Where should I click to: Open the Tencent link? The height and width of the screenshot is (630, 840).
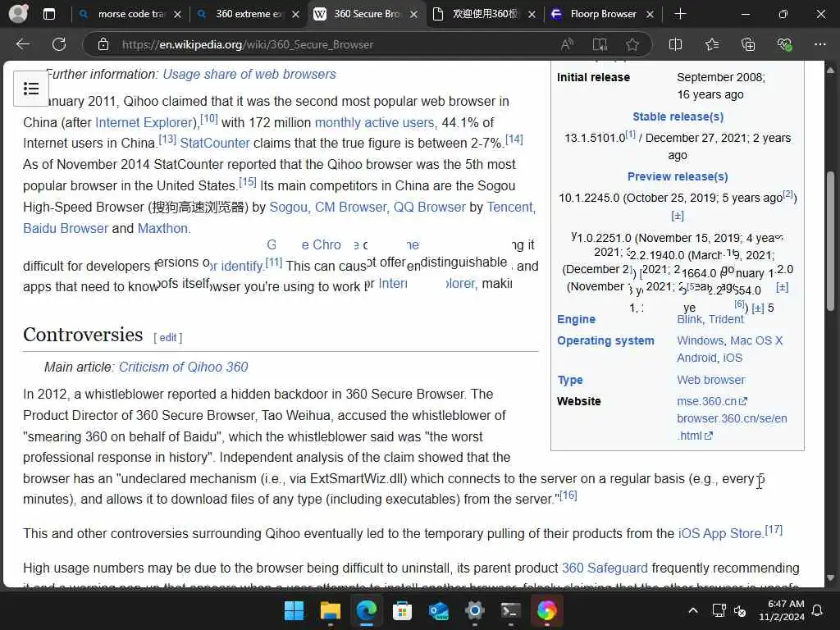[x=510, y=208]
